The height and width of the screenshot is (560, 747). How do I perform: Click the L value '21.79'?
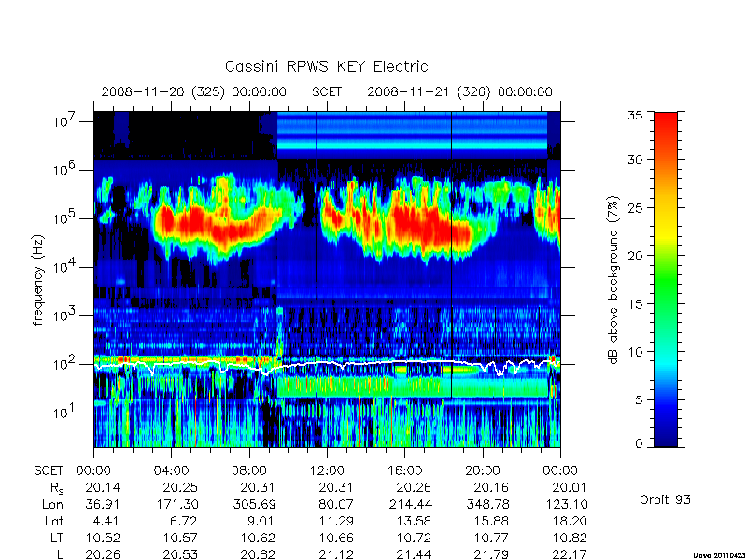tap(492, 554)
